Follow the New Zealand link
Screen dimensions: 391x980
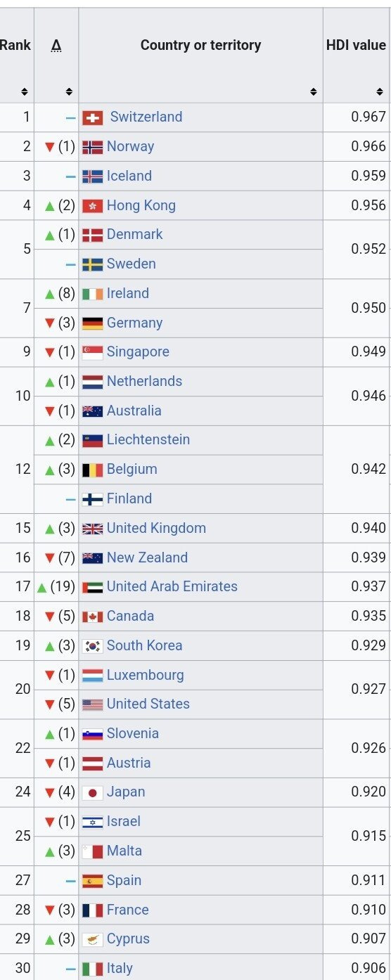147,557
